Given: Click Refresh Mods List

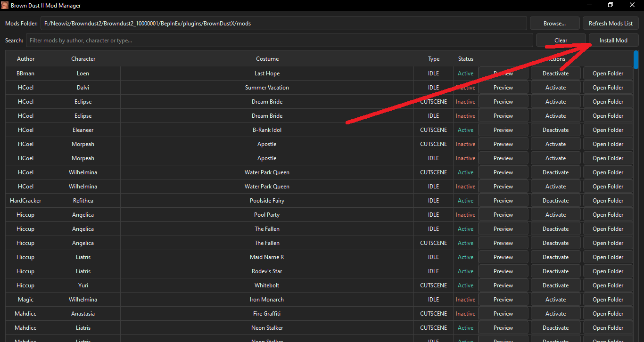Looking at the screenshot, I should pyautogui.click(x=611, y=23).
